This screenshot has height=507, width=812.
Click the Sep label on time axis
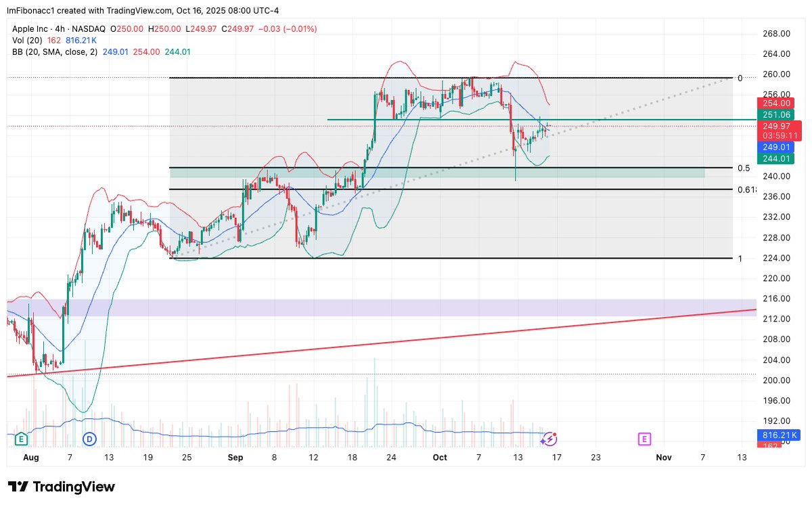[235, 458]
